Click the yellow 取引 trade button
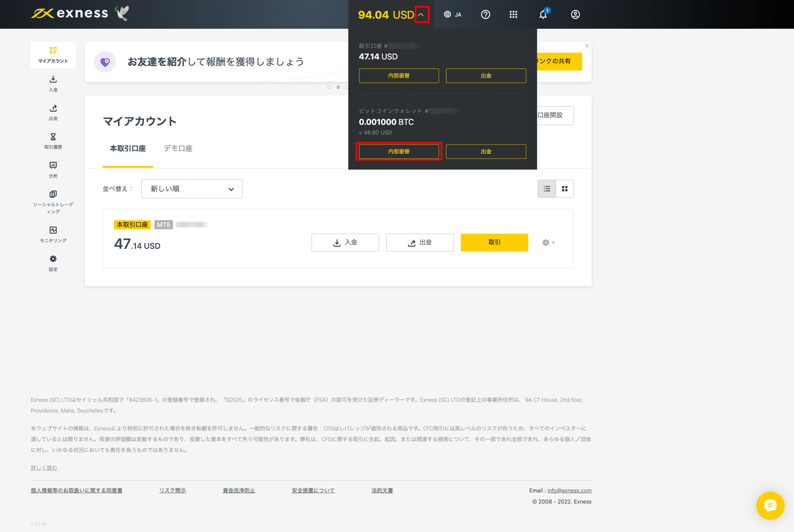This screenshot has width=794, height=532. [x=494, y=242]
